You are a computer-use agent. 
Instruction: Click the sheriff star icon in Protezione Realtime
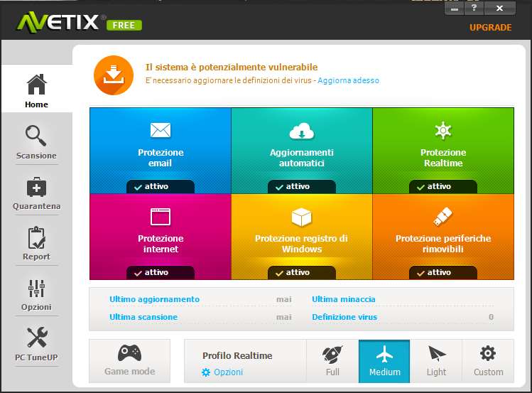pos(443,131)
